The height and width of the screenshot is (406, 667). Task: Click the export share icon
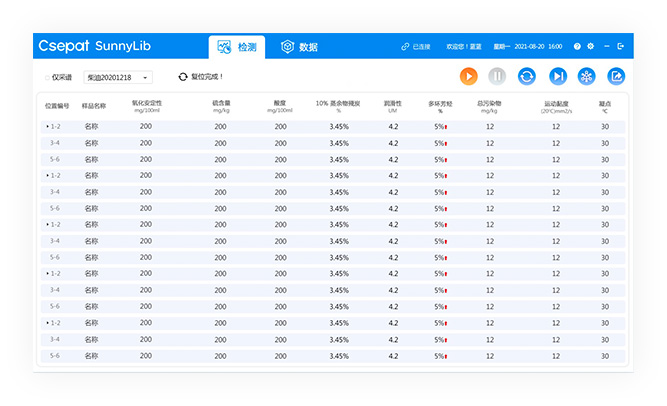[x=617, y=76]
